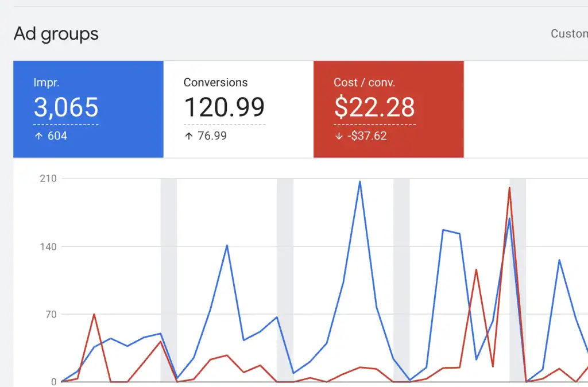This screenshot has height=387, width=588.
Task: Click the 3,065 impressions value
Action: coord(66,107)
